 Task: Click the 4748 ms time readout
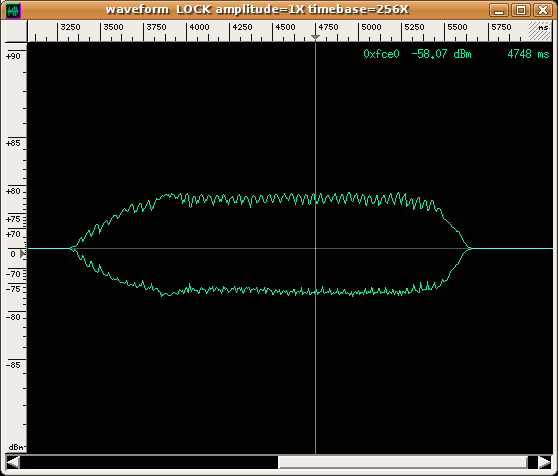[x=528, y=54]
